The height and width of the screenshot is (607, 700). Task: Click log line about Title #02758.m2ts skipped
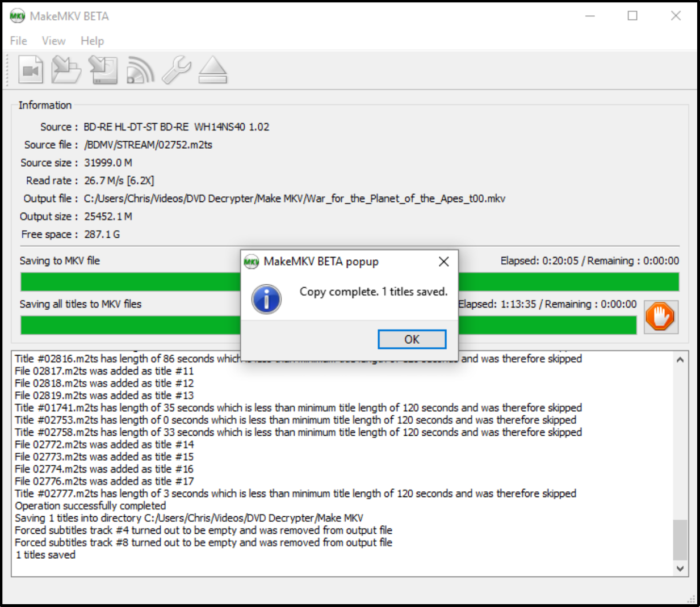coord(299,432)
